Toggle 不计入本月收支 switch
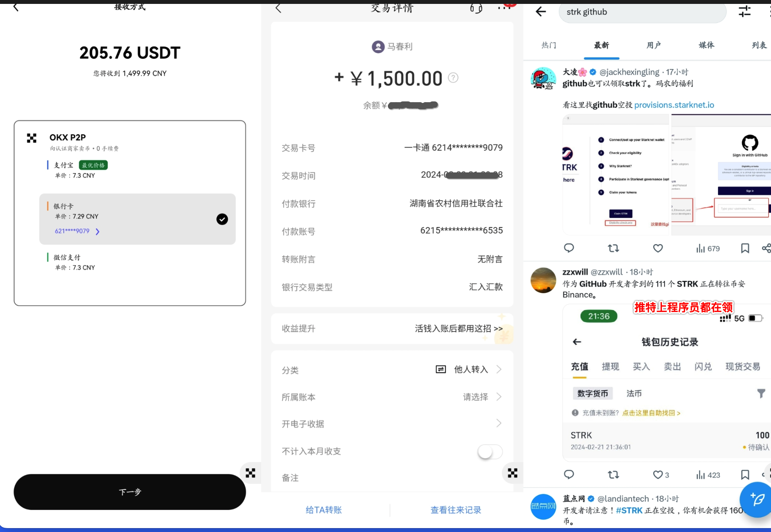Screen dimensions: 771x532 (490, 452)
